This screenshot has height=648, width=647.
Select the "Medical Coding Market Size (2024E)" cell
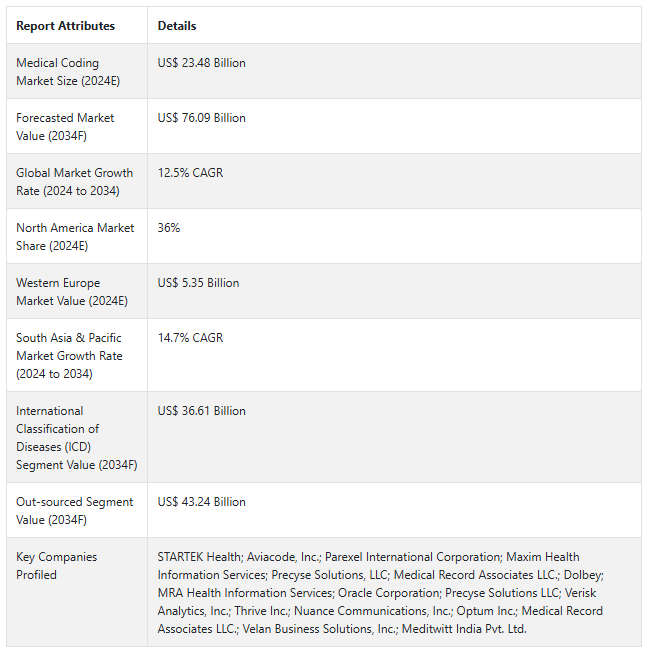tap(58, 72)
